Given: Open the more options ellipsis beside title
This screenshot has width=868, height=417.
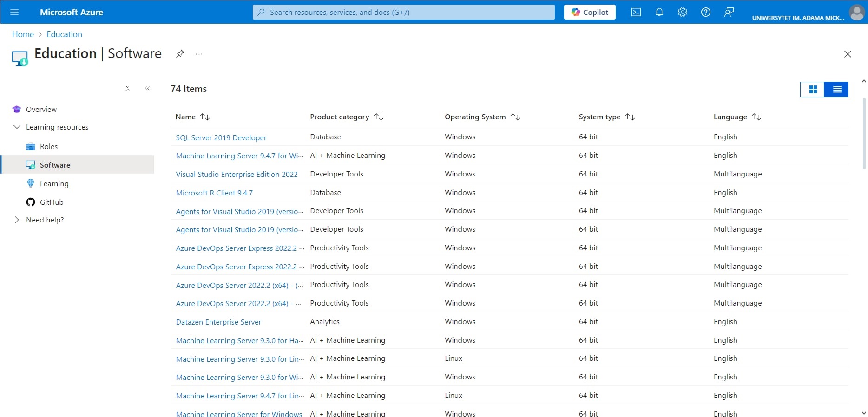Looking at the screenshot, I should pos(199,54).
